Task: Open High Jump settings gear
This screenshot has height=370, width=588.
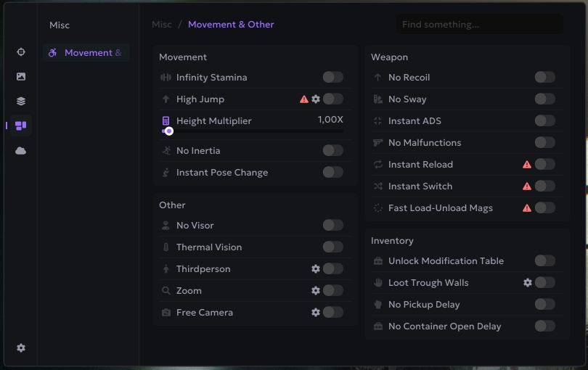Action: pos(316,99)
